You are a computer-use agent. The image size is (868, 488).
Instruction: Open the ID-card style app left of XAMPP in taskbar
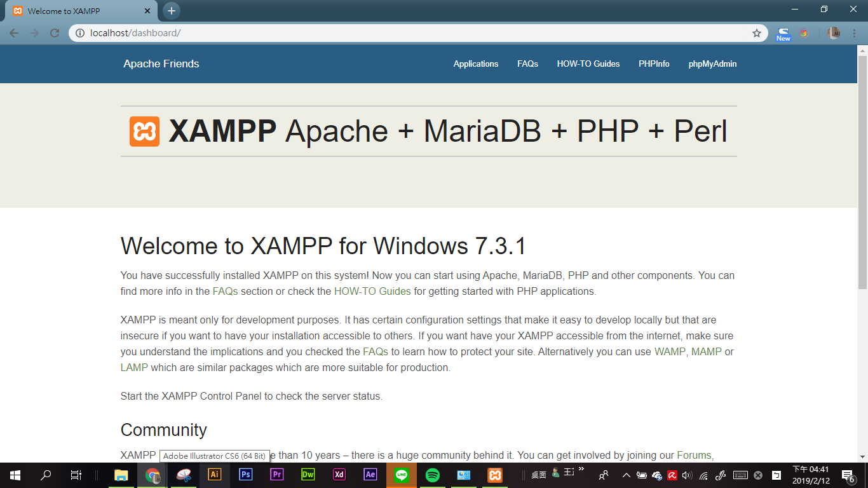(x=464, y=475)
